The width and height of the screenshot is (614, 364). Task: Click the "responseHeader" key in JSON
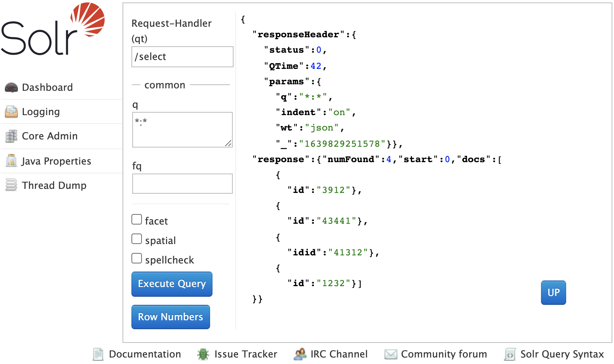298,34
